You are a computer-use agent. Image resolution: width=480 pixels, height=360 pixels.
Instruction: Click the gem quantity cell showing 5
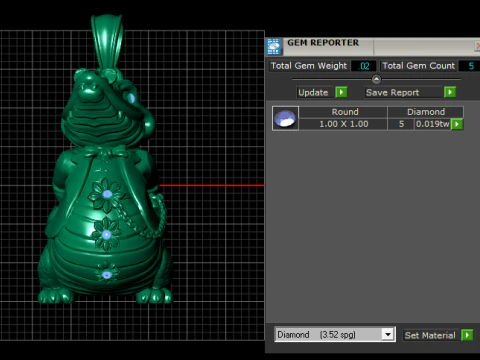[401, 124]
